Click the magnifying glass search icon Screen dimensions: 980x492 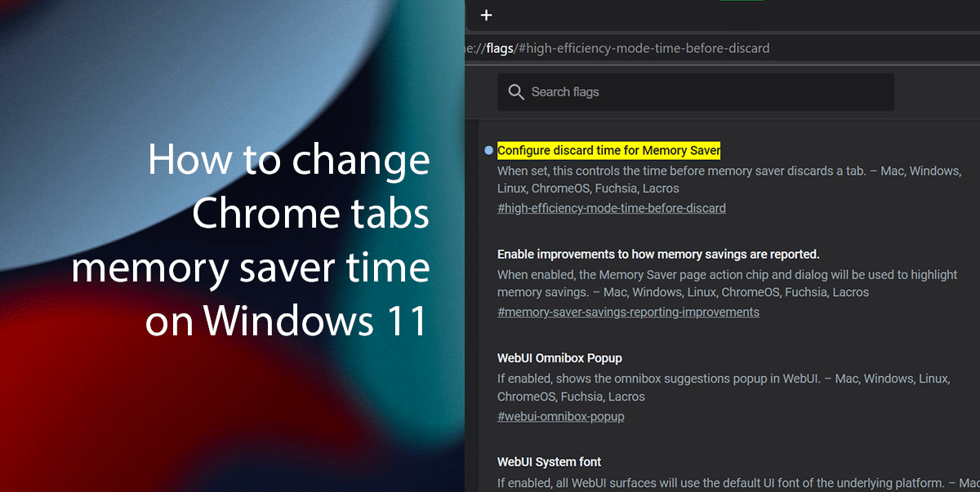(x=516, y=91)
